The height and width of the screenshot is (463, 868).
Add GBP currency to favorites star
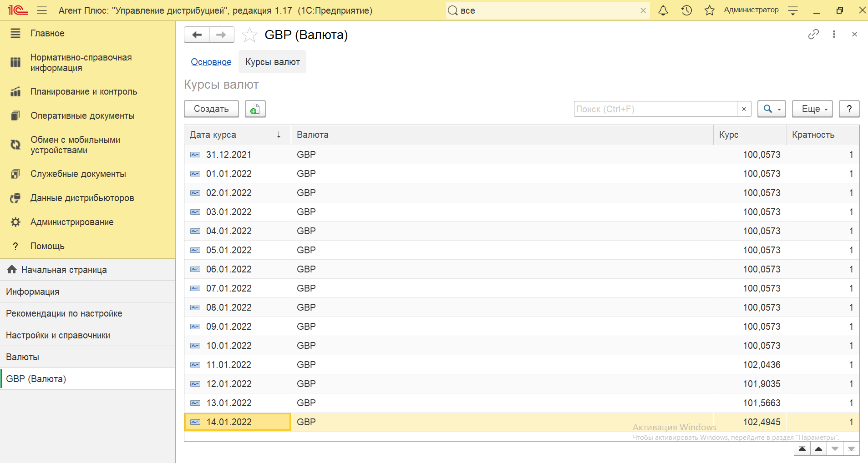(249, 35)
